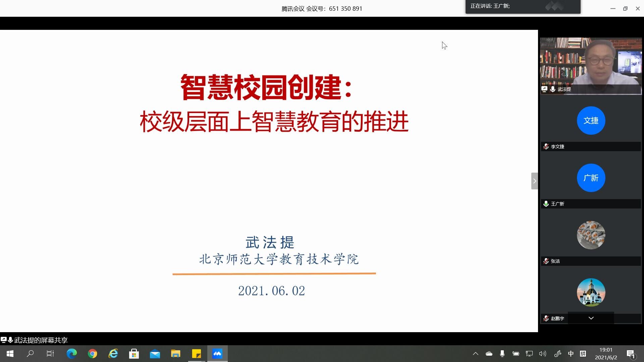Click the 广新 blue avatar circle
This screenshot has height=362, width=644.
click(591, 178)
